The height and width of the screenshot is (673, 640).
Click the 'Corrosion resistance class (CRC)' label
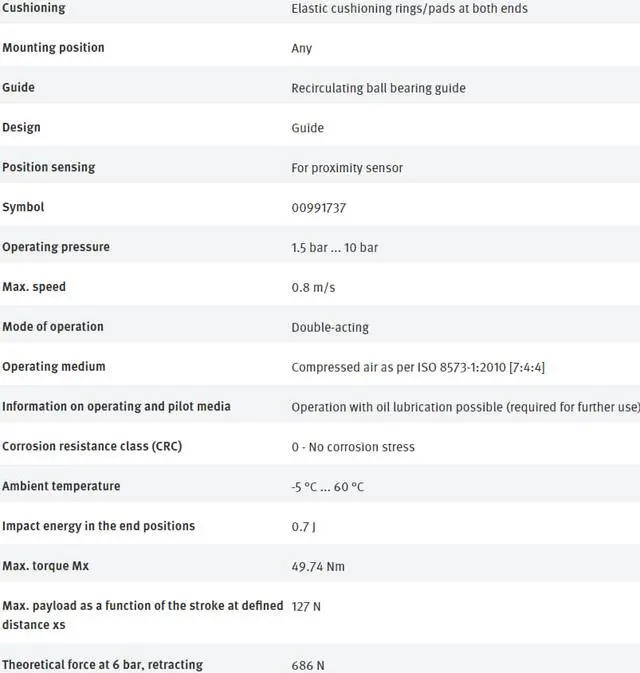click(92, 446)
